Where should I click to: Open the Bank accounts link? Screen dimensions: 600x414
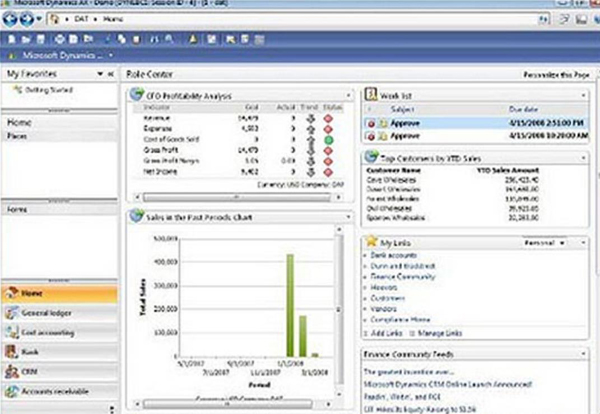393,255
